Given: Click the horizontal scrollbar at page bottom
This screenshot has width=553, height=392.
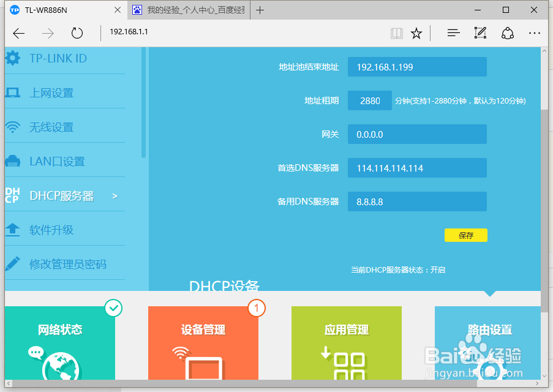Looking at the screenshot, I should (245, 383).
